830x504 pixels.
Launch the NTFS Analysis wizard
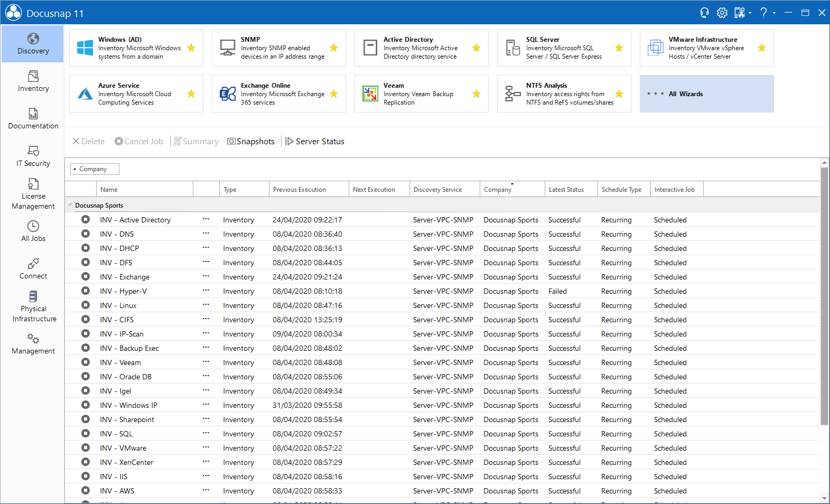[564, 94]
